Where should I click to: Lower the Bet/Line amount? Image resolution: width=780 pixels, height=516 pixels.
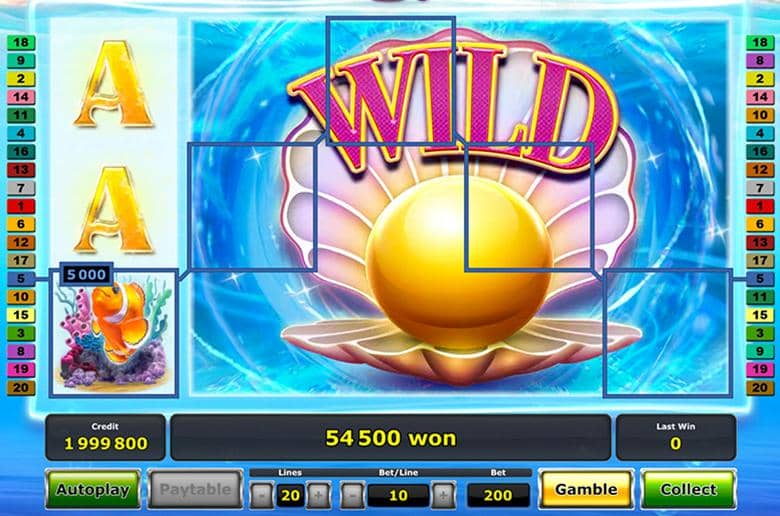tap(353, 496)
